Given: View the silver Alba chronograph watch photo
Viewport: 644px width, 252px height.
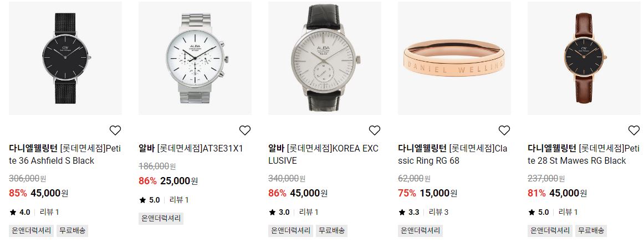Looking at the screenshot, I should point(195,58).
